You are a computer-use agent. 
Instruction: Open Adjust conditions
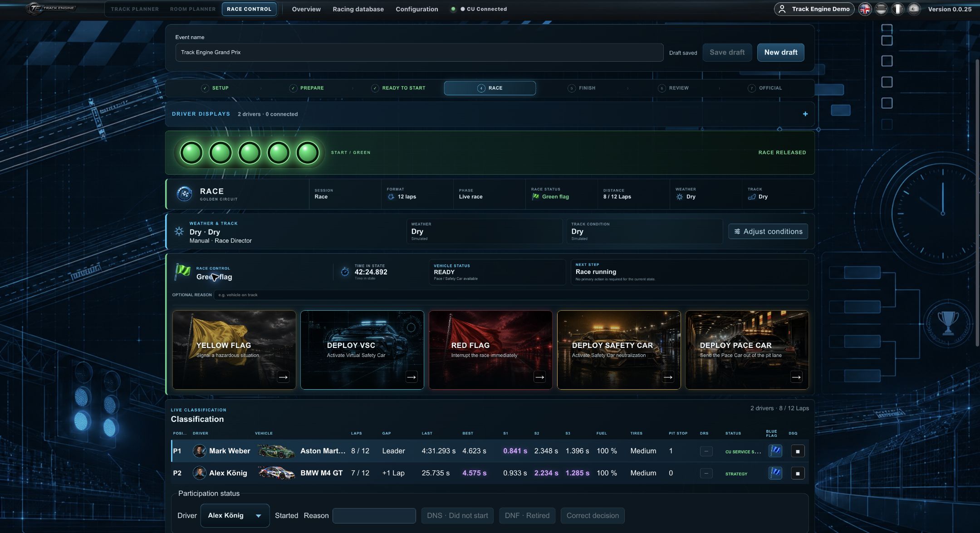pyautogui.click(x=768, y=231)
